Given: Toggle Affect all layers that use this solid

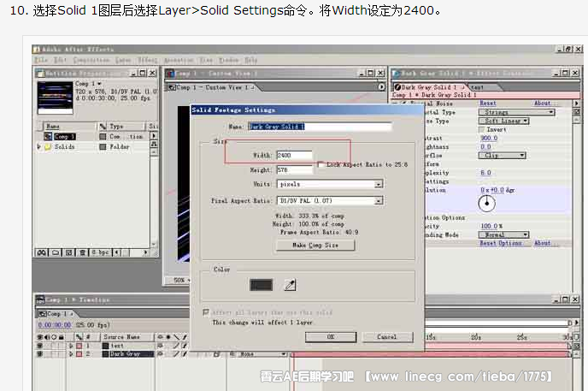Looking at the screenshot, I should [206, 312].
